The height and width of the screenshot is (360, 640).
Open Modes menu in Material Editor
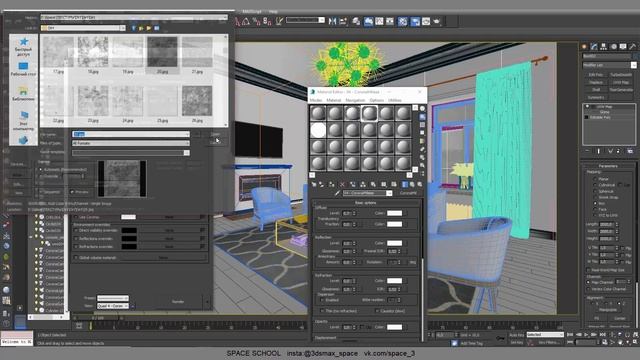click(x=316, y=100)
